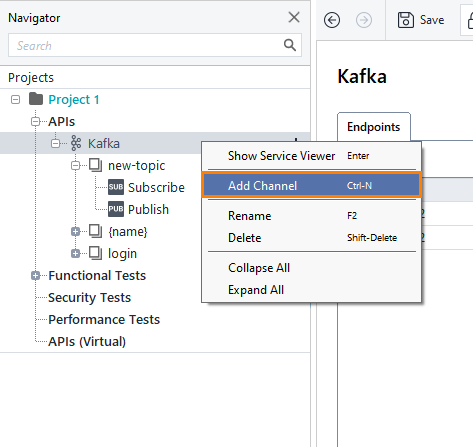Collapse the Kafka node
The image size is (473, 447).
coord(55,144)
